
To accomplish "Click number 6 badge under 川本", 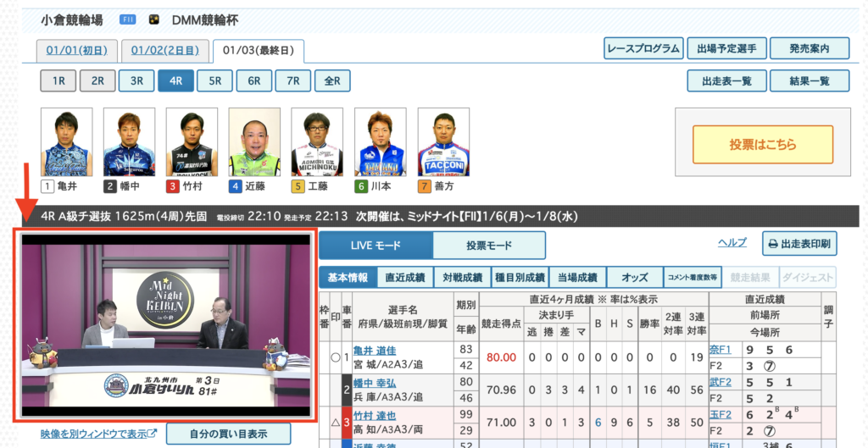I will [361, 186].
